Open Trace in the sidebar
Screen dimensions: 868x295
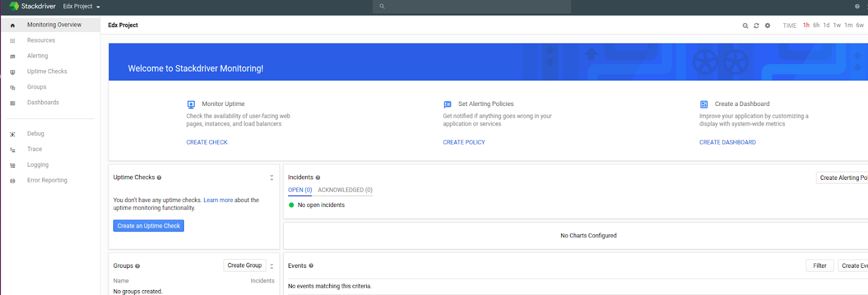tap(35, 149)
